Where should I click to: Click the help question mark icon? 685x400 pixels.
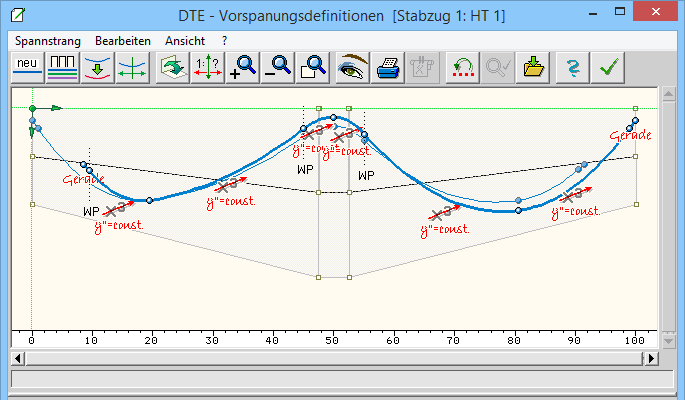tap(572, 68)
